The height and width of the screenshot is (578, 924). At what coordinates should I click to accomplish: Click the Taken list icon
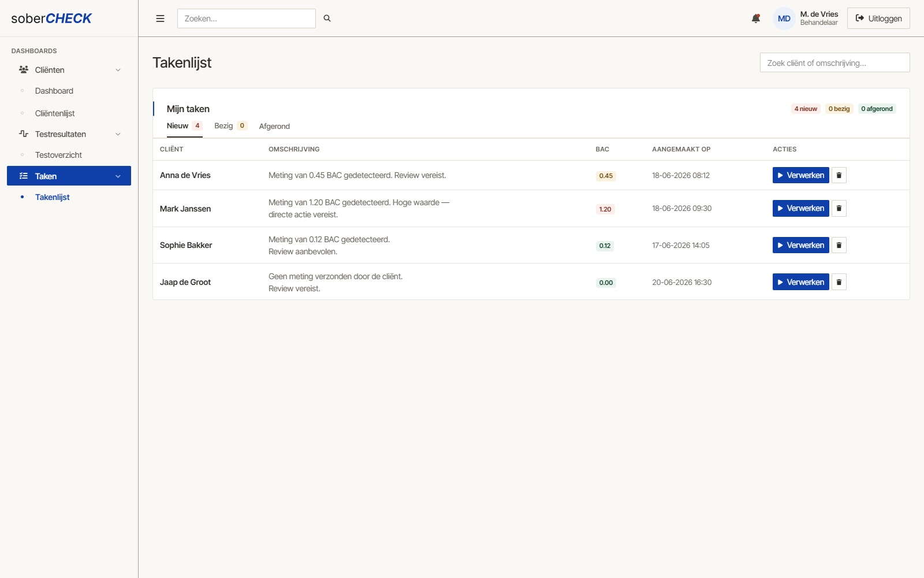pyautogui.click(x=24, y=176)
